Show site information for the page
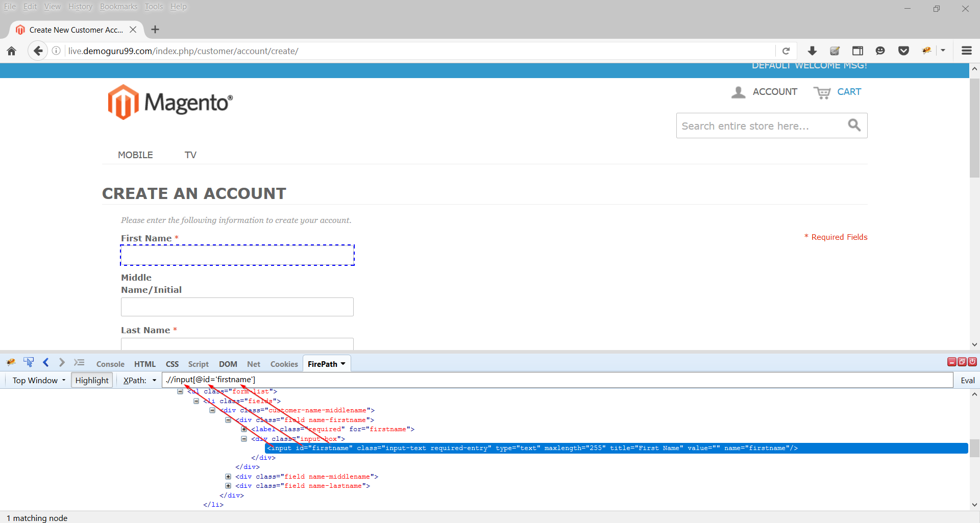Viewport: 980px width, 523px height. 57,51
